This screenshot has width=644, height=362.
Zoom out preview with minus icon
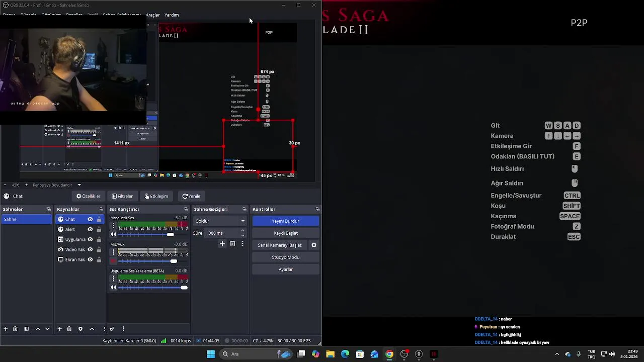(6, 185)
